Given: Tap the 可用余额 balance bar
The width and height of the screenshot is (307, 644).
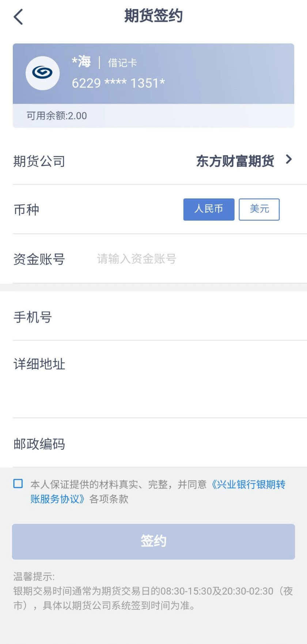Looking at the screenshot, I should pos(153,116).
